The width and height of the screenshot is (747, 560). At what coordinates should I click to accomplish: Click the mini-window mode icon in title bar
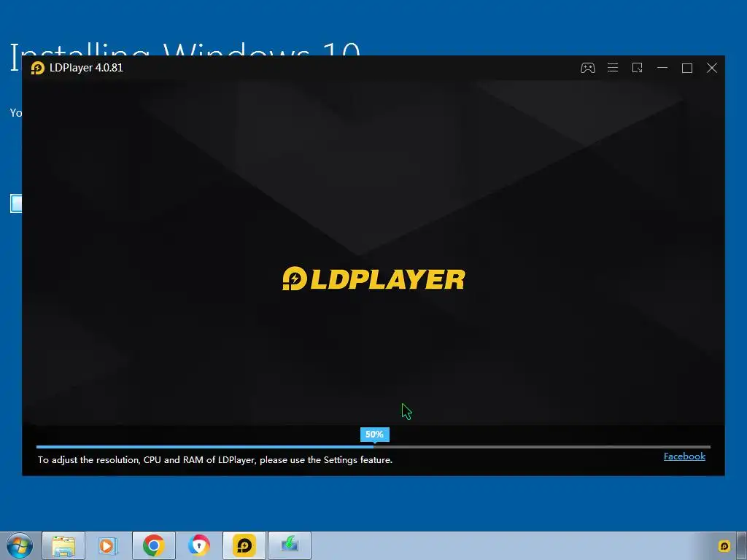click(x=637, y=68)
